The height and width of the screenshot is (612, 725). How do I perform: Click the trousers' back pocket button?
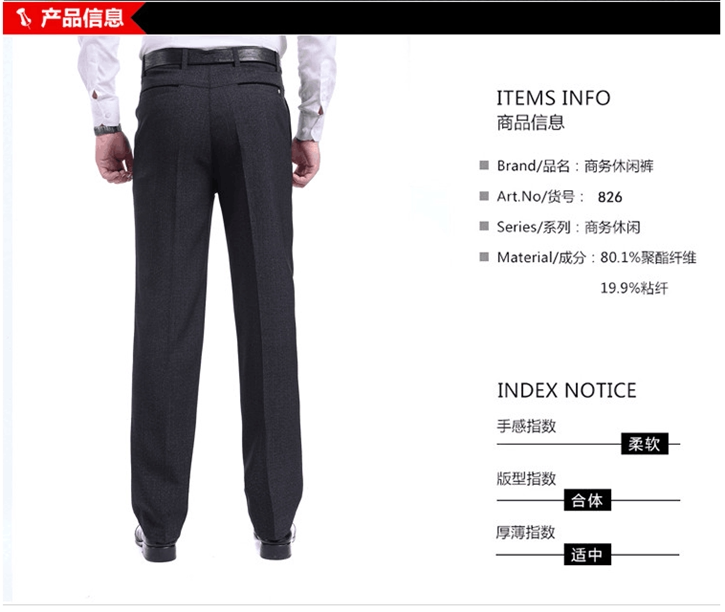[x=279, y=93]
